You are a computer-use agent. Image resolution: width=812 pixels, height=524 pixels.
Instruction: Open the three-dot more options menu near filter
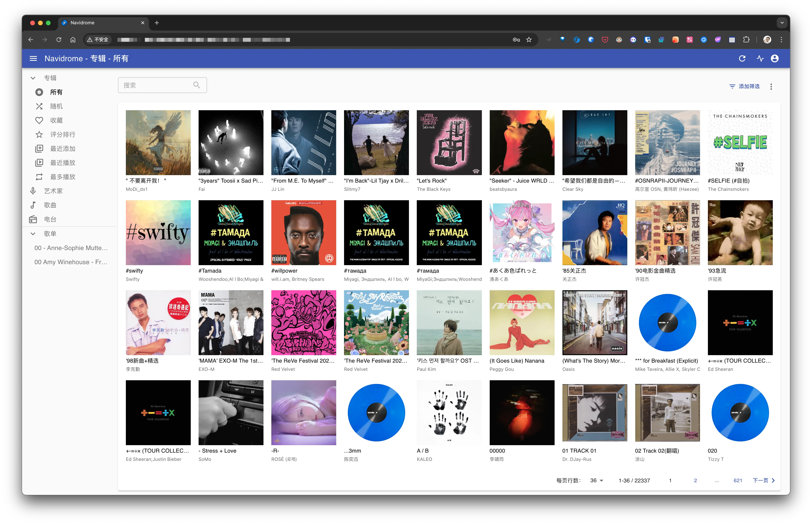(771, 86)
